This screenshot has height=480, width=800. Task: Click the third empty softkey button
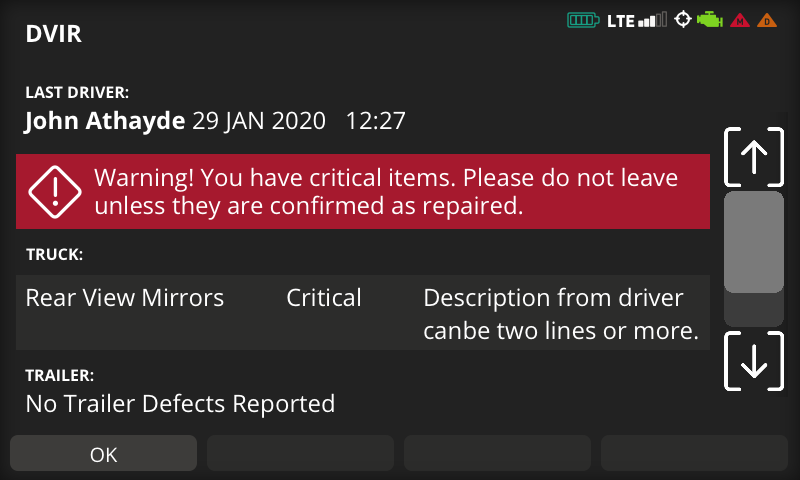click(497, 454)
